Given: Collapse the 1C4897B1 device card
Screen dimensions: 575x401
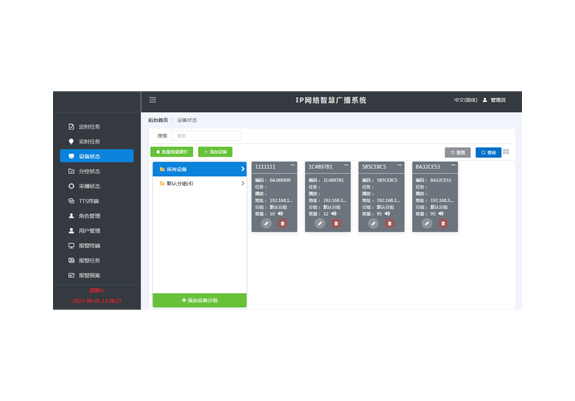Looking at the screenshot, I should 346,165.
